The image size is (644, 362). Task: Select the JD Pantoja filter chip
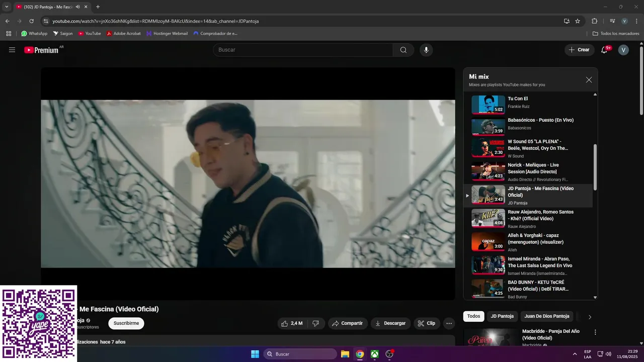pos(502,316)
